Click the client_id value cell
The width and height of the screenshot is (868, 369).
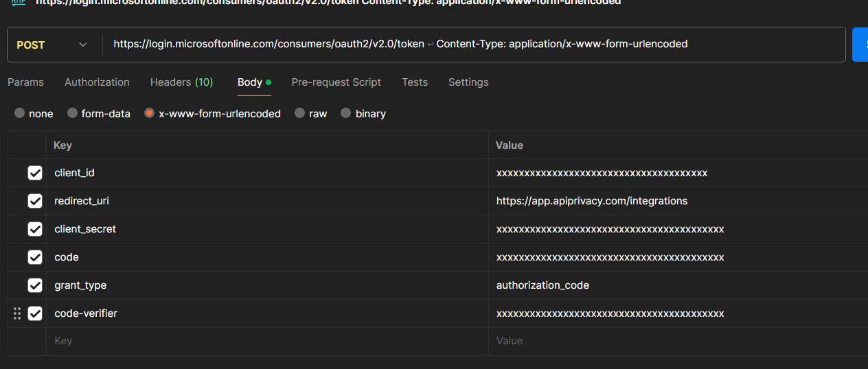click(x=678, y=173)
